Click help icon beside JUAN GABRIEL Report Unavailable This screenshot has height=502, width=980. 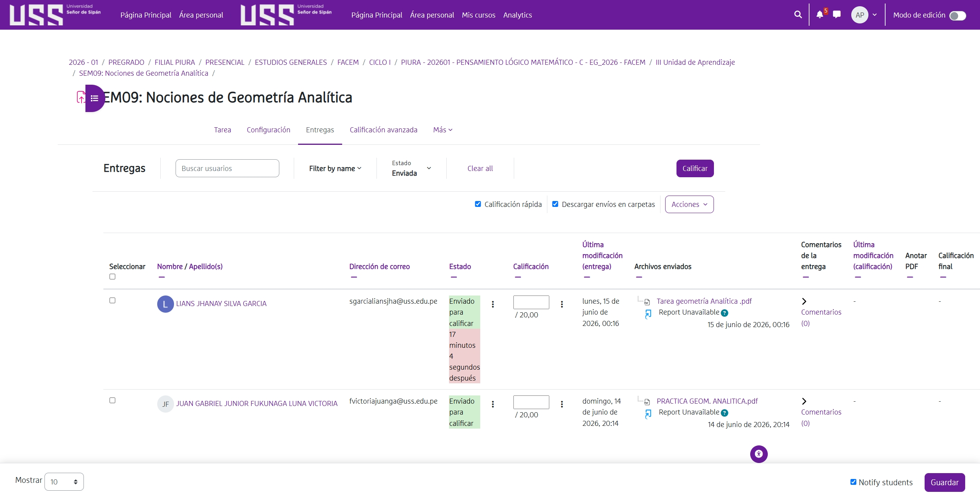tap(724, 413)
